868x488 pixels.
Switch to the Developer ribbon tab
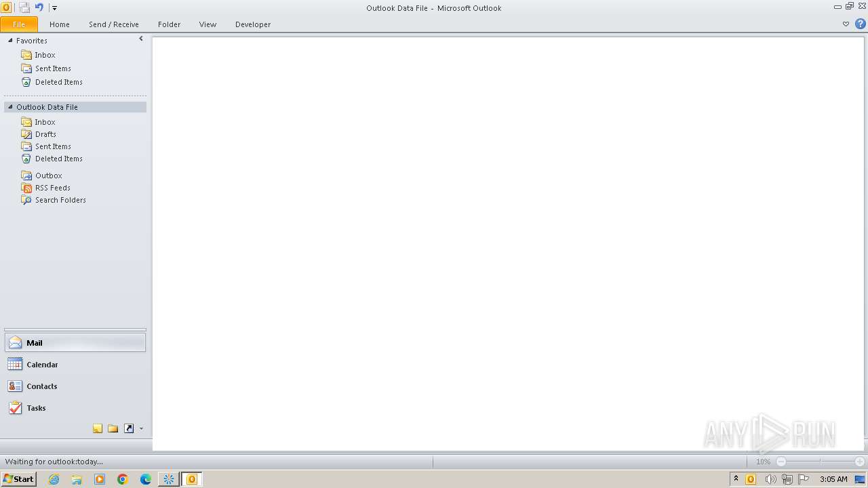coord(253,24)
